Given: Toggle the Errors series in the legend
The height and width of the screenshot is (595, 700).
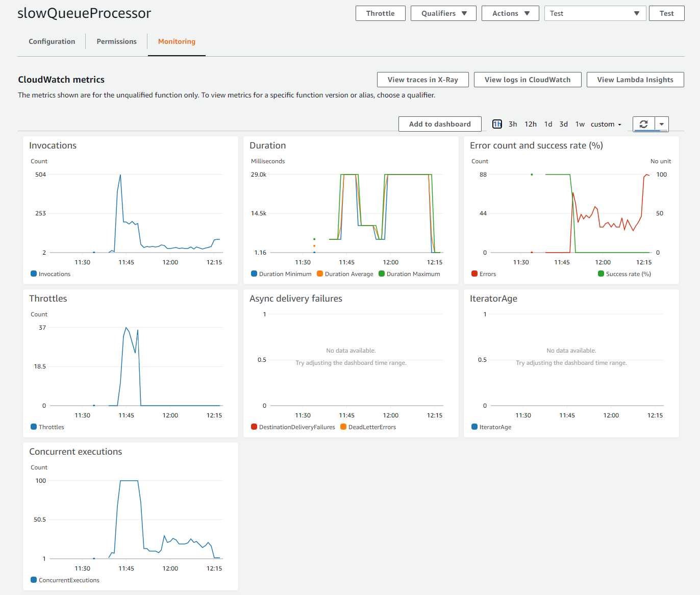Looking at the screenshot, I should coord(483,274).
